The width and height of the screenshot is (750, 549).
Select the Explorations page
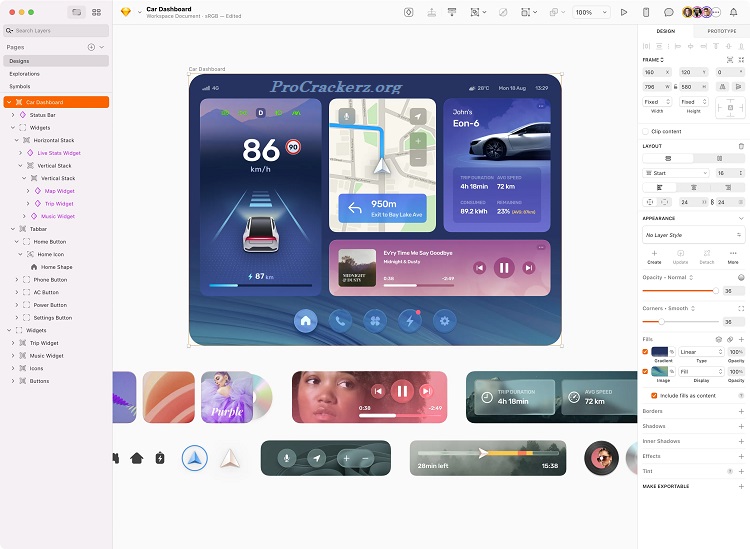pyautogui.click(x=25, y=74)
